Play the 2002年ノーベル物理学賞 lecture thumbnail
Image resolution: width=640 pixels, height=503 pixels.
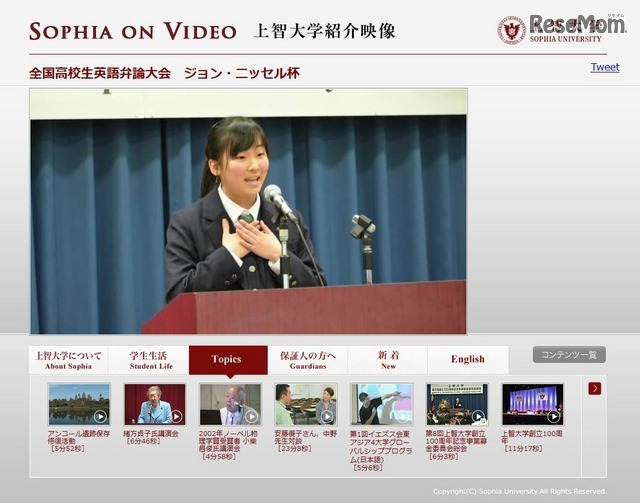(x=230, y=404)
